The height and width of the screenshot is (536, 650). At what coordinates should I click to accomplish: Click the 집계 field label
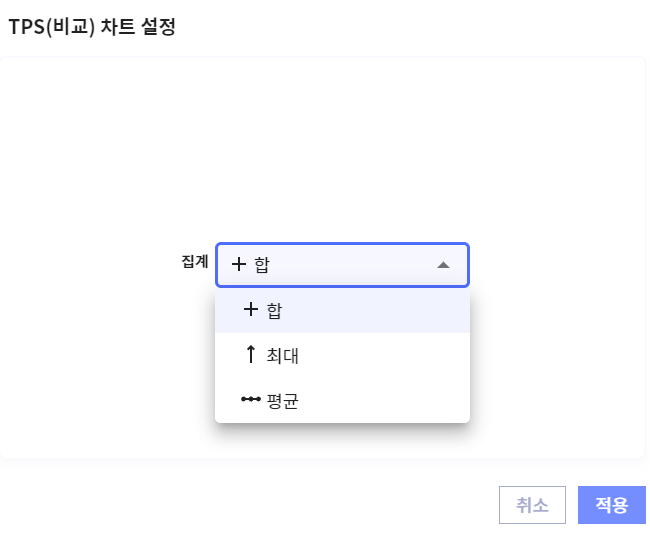[x=194, y=261]
